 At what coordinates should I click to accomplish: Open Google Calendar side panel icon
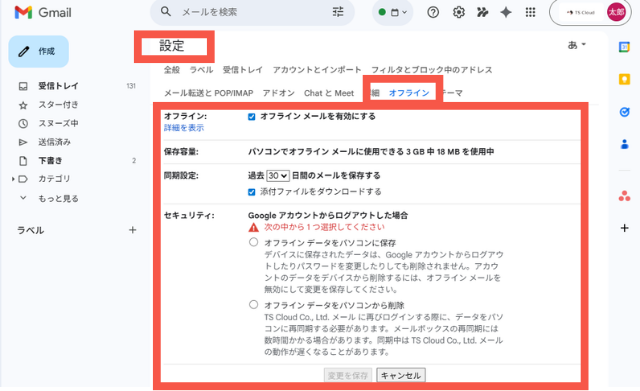click(x=624, y=47)
